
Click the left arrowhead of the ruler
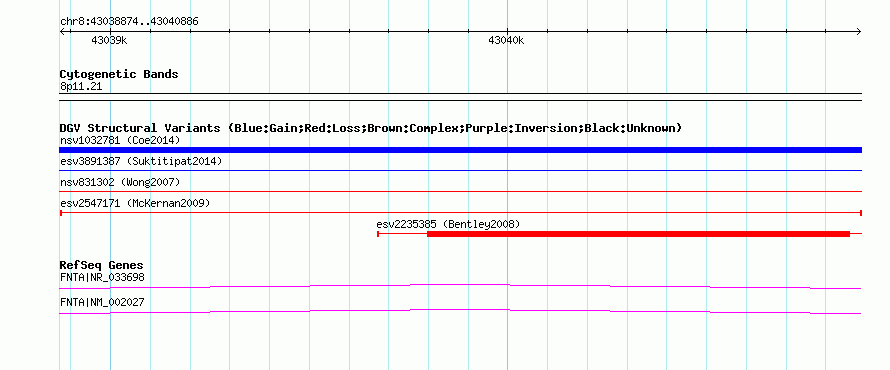[62, 32]
